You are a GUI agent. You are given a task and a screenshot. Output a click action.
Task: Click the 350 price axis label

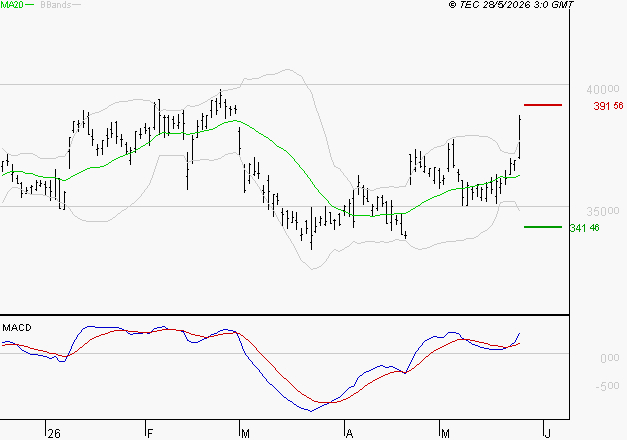tap(603, 211)
